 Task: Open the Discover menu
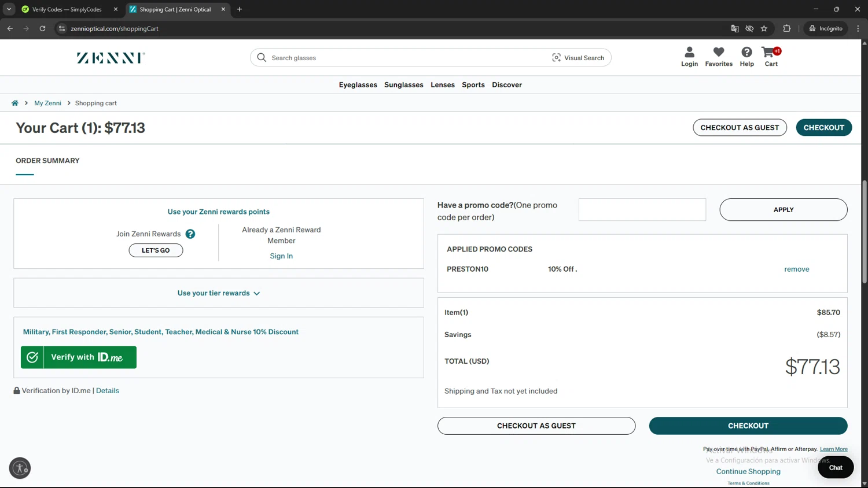tap(507, 85)
